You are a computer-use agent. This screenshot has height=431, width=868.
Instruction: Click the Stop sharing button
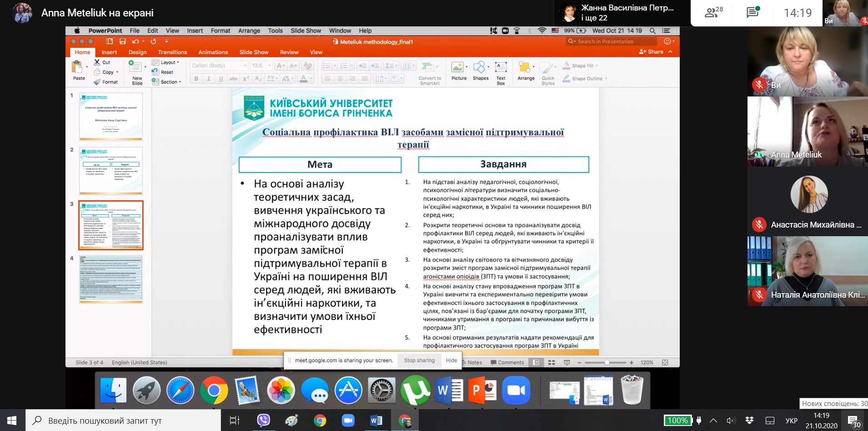tap(419, 360)
